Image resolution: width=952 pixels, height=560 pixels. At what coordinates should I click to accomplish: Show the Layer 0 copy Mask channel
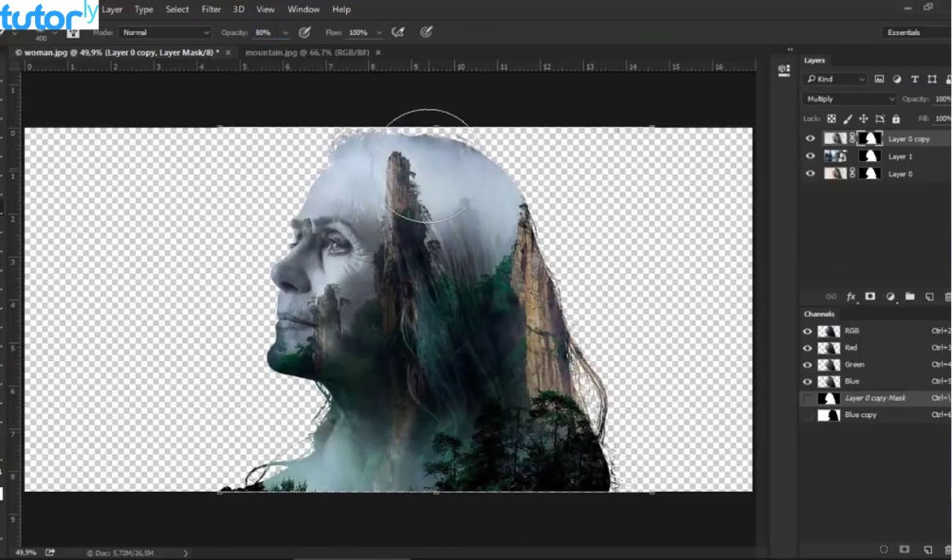point(807,399)
